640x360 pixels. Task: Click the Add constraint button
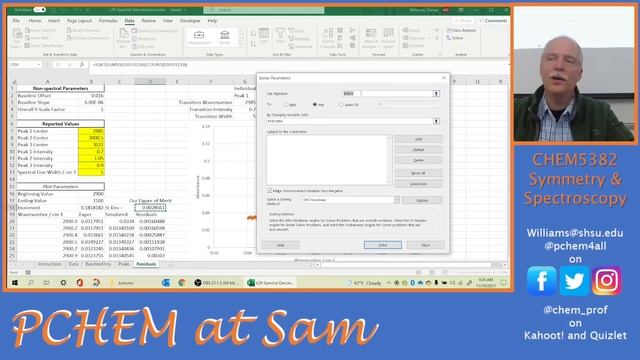[418, 139]
